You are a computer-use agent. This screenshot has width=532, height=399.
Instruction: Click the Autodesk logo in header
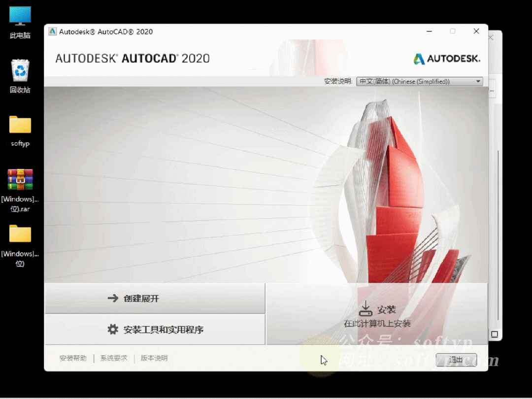pos(446,59)
